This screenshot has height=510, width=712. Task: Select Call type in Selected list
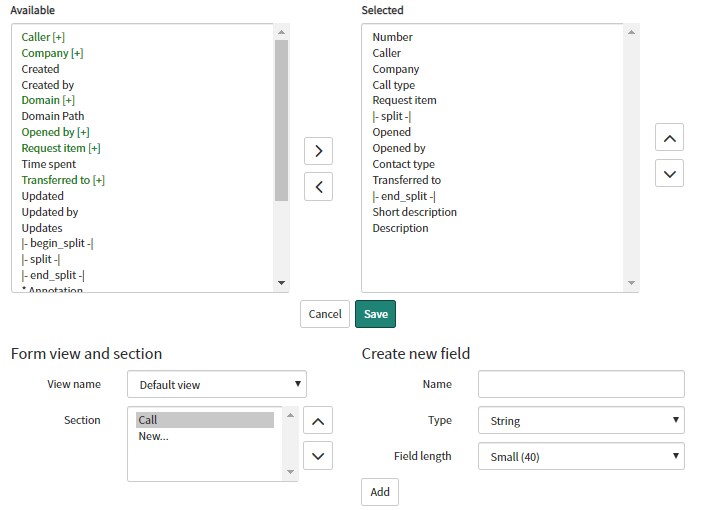tap(394, 85)
